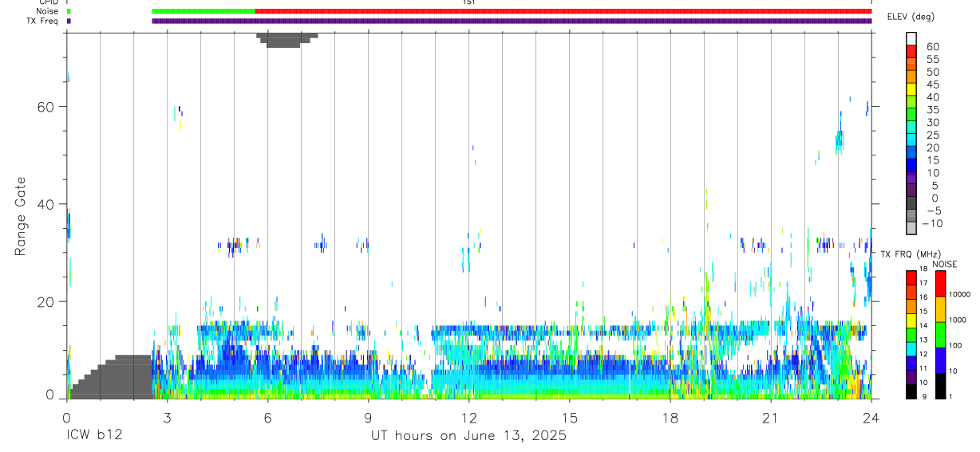Image resolution: width=980 pixels, height=452 pixels.
Task: Pick the red TX FRQ swatch between 17 and 18
Action: click(x=911, y=278)
